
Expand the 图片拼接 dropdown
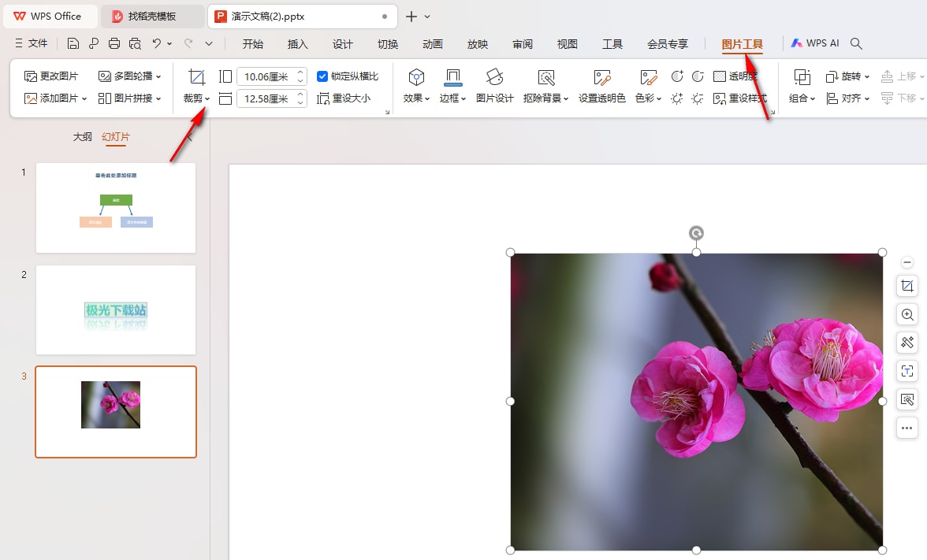(x=158, y=98)
